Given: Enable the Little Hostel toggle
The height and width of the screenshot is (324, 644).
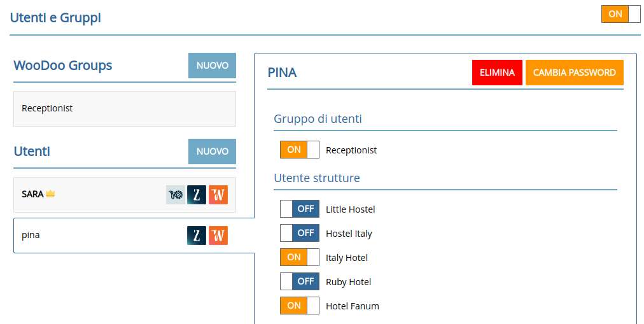Looking at the screenshot, I should 299,209.
